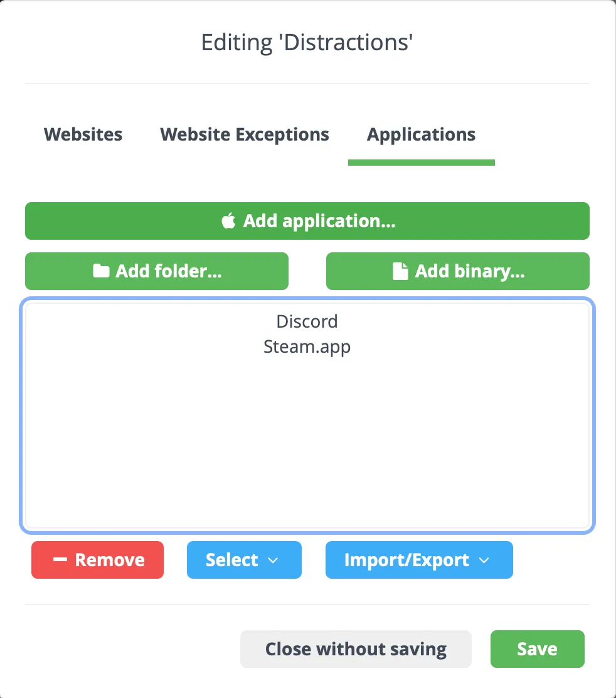The width and height of the screenshot is (616, 698).
Task: Click the minus icon on the Remove button
Action: pos(61,559)
